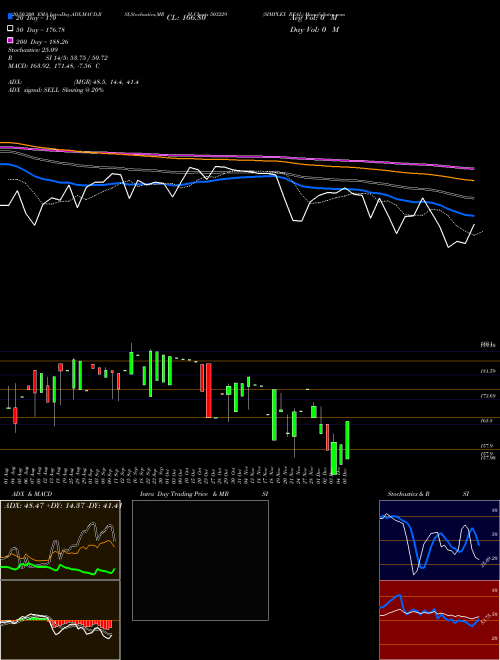Click the tall red candlestick in late October

point(208,391)
